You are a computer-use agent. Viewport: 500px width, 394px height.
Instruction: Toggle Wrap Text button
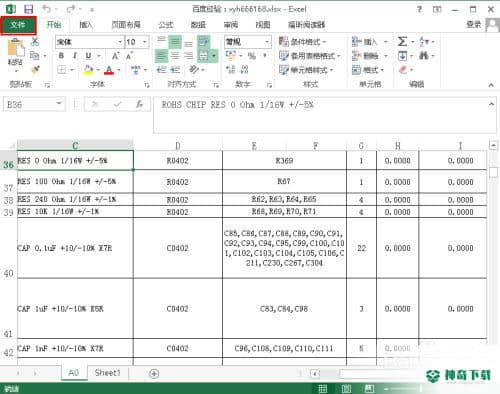point(204,42)
